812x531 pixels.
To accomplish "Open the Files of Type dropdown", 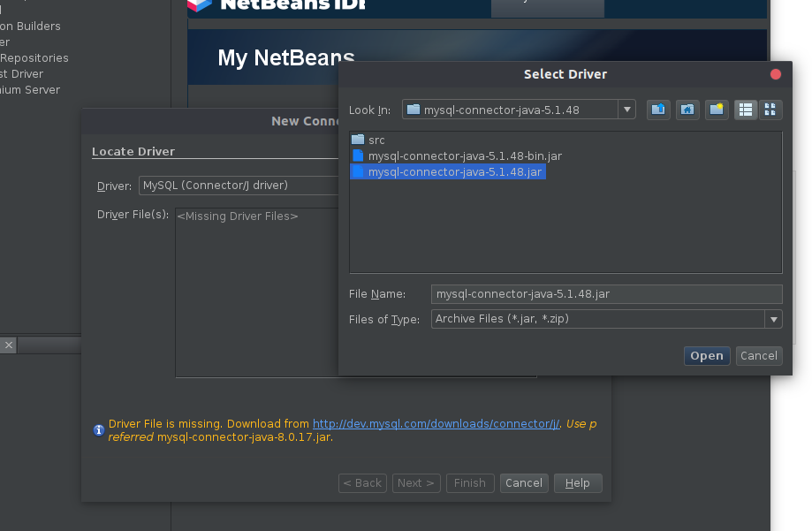I will (774, 319).
